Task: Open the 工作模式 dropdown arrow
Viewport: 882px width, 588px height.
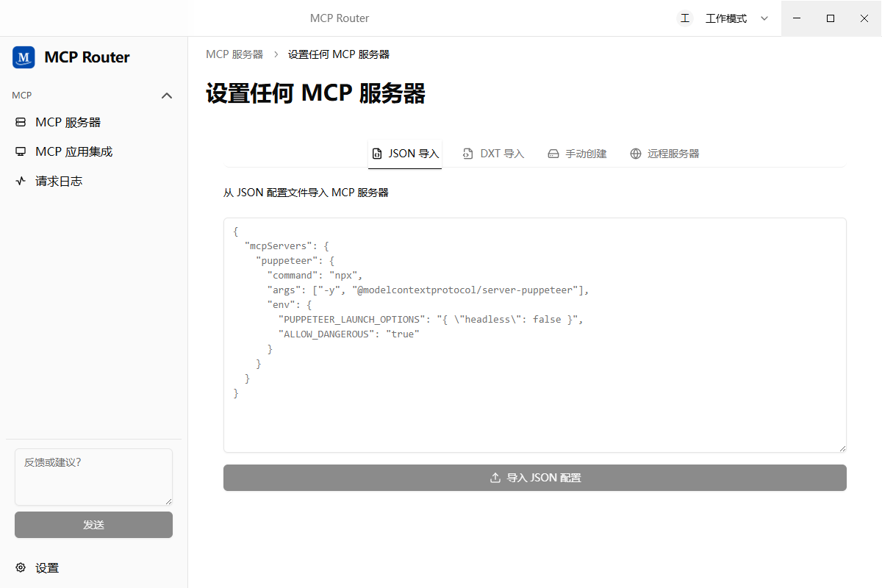Action: coord(764,18)
